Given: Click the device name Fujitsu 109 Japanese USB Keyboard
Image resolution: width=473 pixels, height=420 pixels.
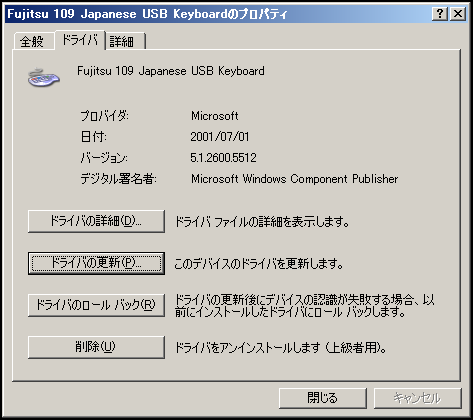Looking at the screenshot, I should click(x=171, y=71).
